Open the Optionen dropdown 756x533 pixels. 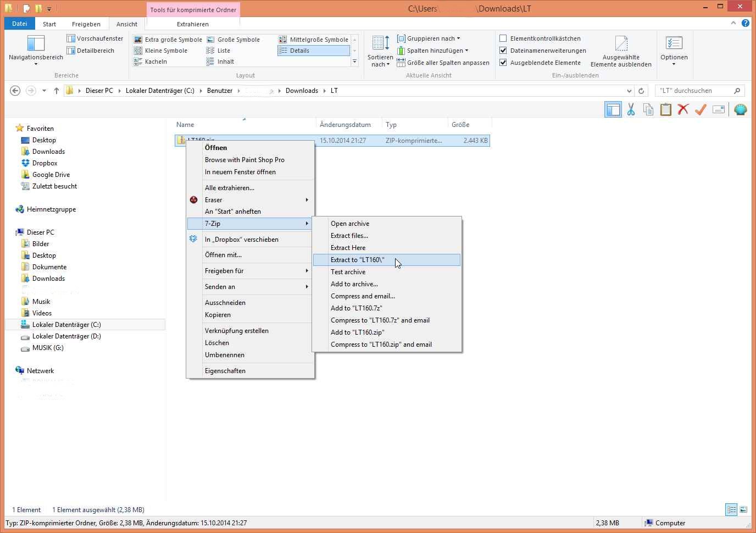point(674,51)
